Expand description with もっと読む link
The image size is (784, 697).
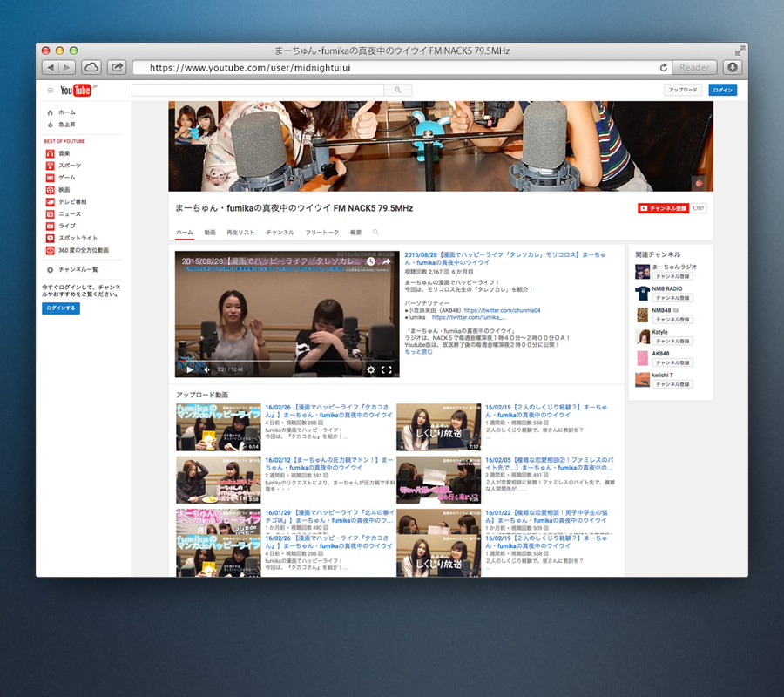click(418, 352)
